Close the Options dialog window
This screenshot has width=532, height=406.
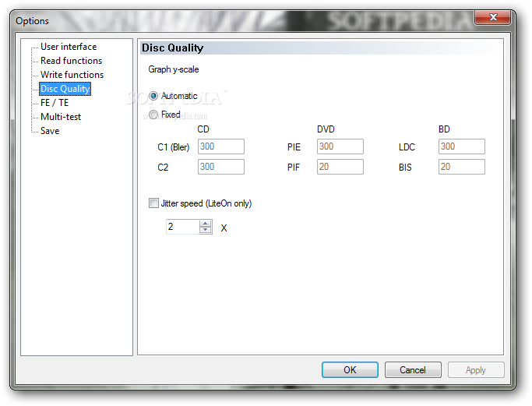pyautogui.click(x=492, y=17)
